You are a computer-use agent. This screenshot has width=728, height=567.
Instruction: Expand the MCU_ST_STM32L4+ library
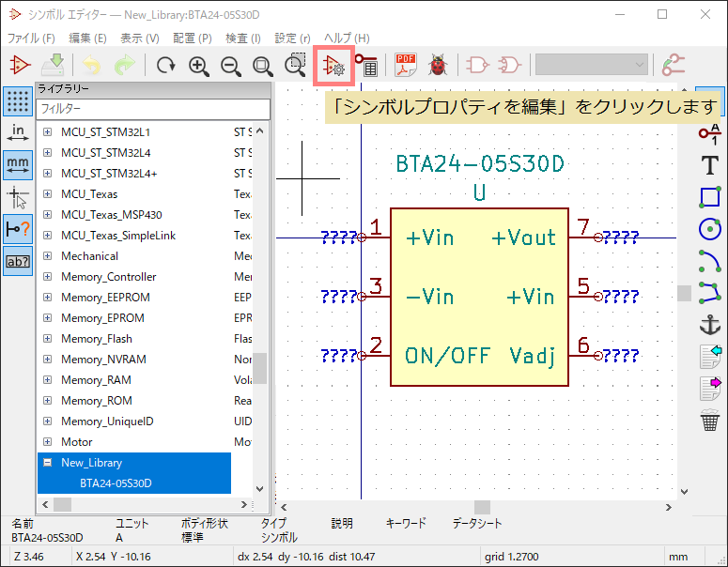pos(47,174)
